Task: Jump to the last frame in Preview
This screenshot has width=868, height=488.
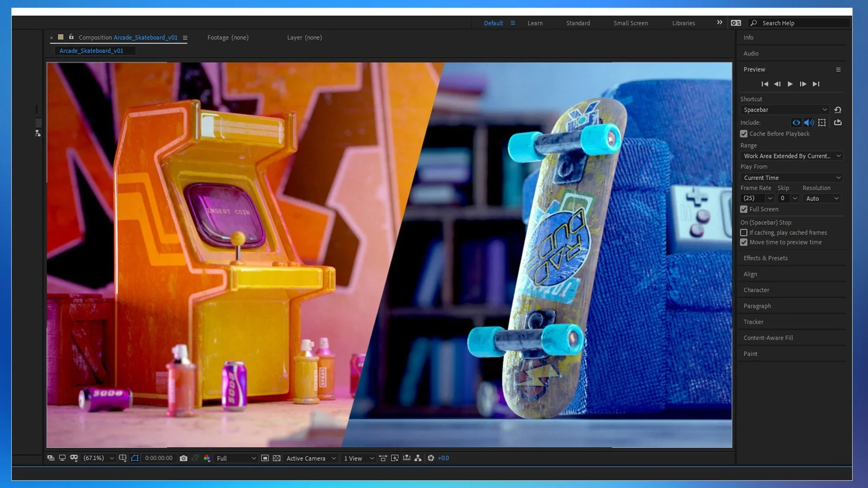Action: [x=816, y=84]
